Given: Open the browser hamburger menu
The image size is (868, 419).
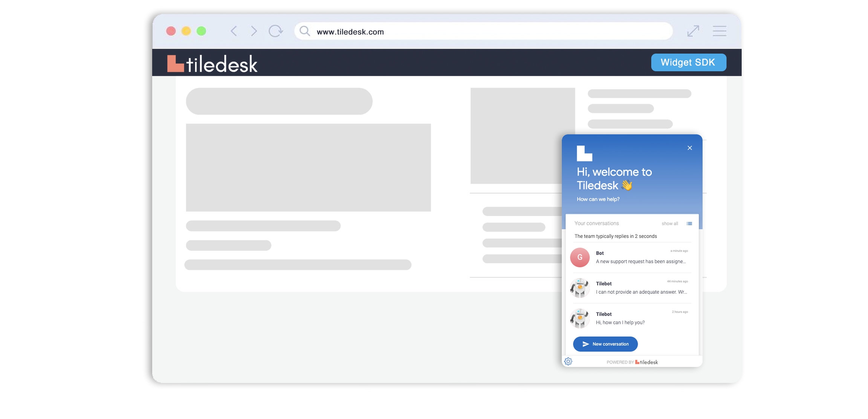Looking at the screenshot, I should (x=719, y=31).
